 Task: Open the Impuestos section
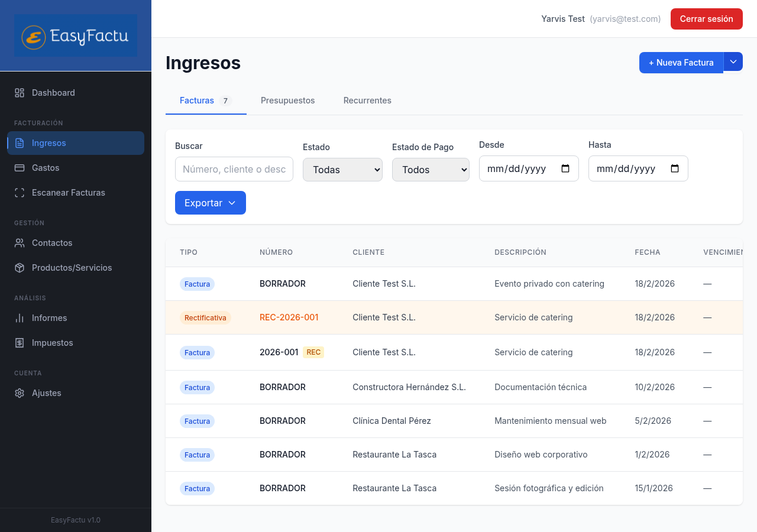[x=53, y=343]
